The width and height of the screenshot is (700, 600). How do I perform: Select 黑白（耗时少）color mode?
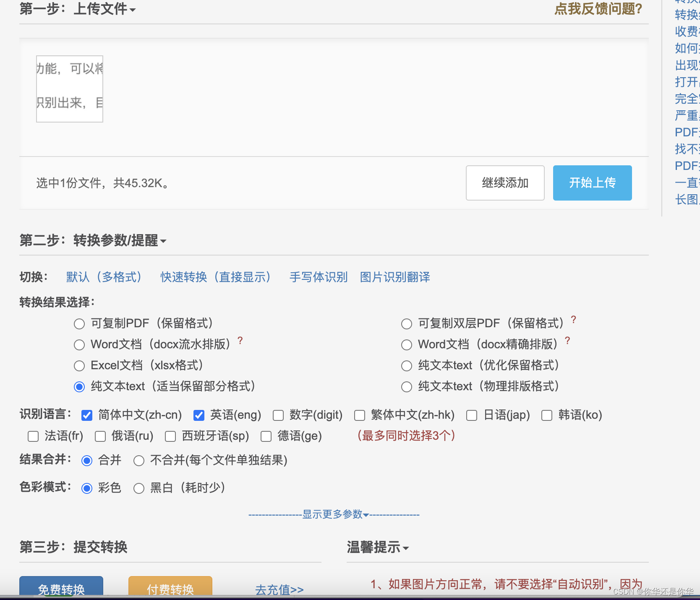coord(139,488)
